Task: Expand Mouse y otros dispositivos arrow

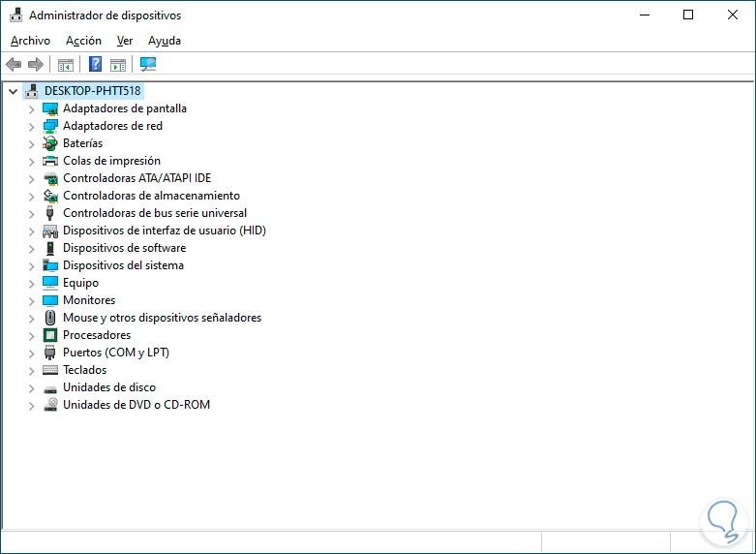Action: tap(31, 319)
